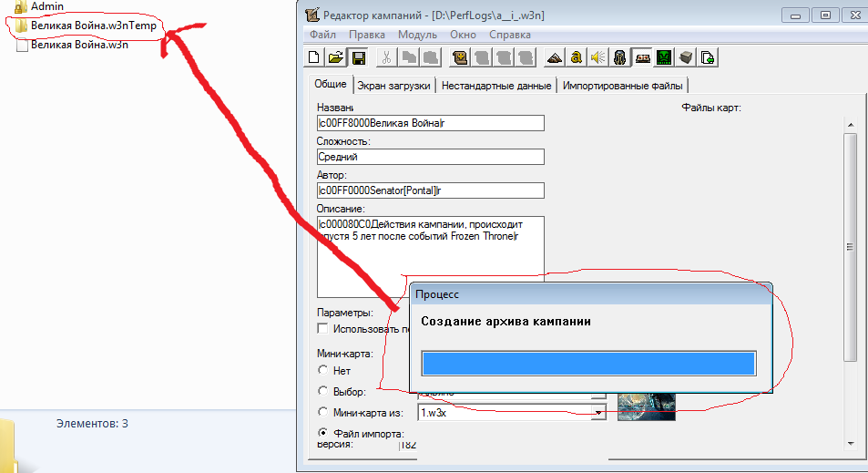
Task: Switch to the Импортированные файлы tab
Action: (x=622, y=86)
